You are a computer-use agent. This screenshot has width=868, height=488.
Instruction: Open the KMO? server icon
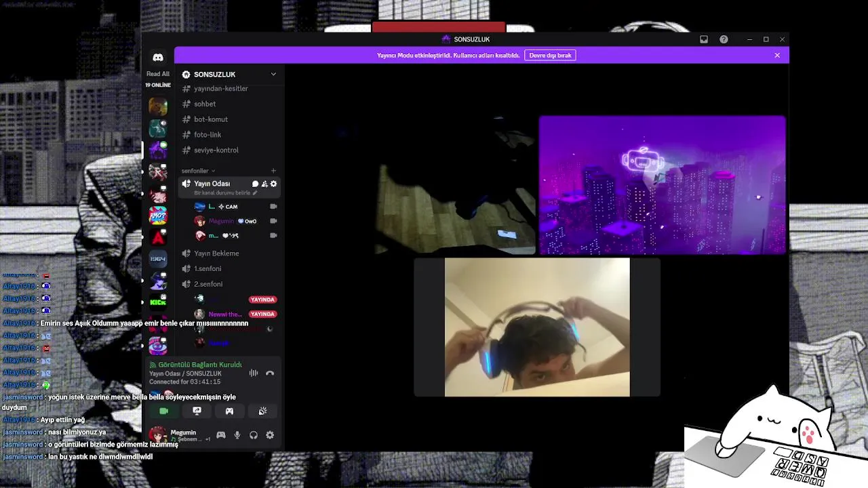click(x=158, y=216)
